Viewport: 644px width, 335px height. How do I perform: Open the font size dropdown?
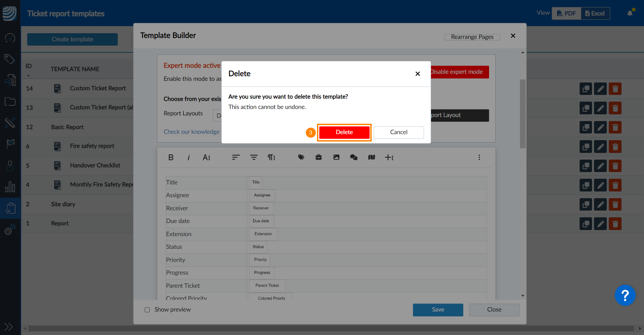206,158
